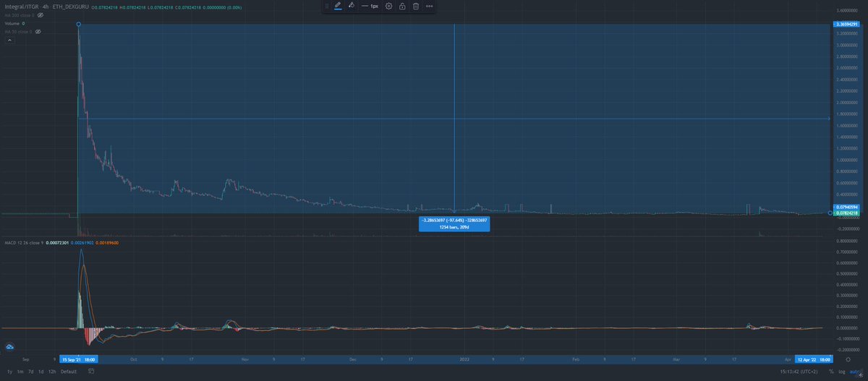Click the cloud logo icon on chart
Viewport: 868px width, 381px height.
pos(10,348)
